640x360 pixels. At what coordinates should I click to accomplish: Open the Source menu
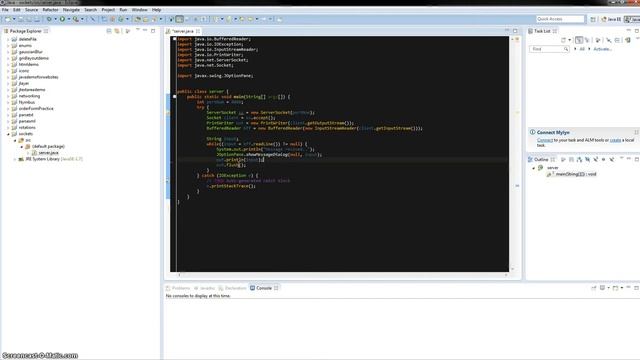(31, 10)
